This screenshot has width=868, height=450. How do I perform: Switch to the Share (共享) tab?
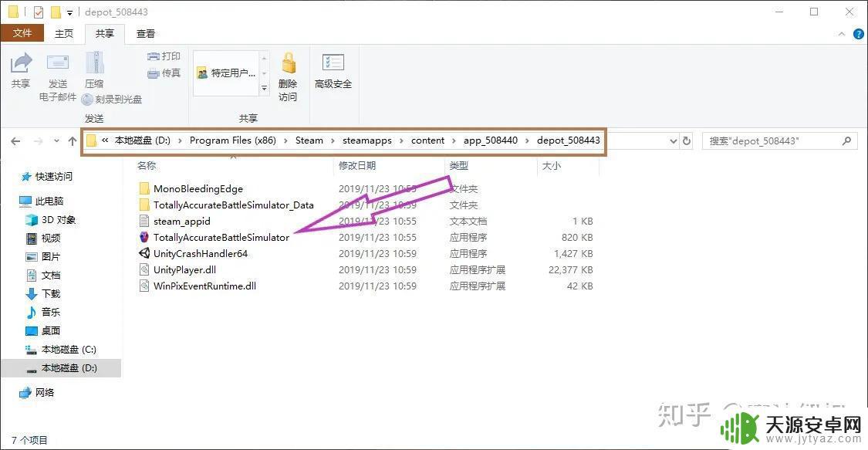point(105,34)
